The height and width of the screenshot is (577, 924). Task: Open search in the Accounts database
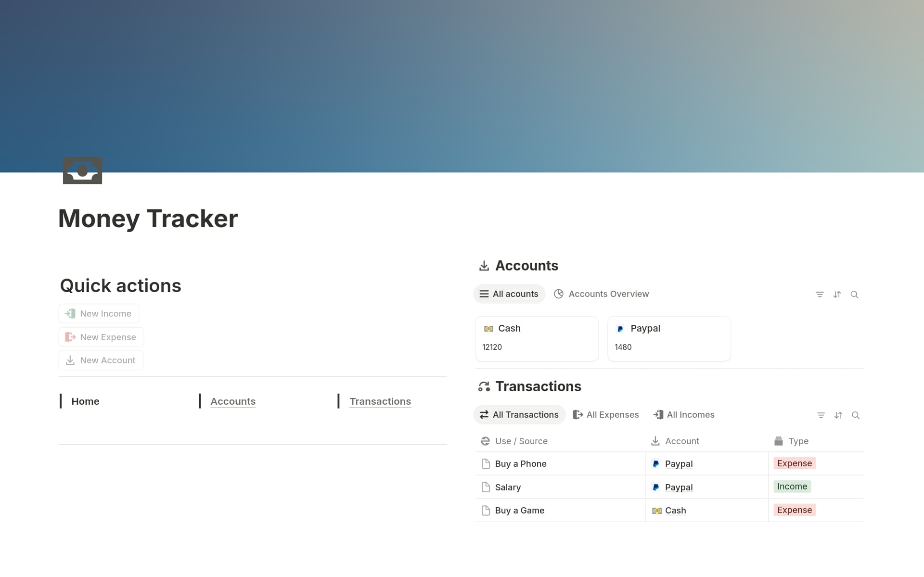click(x=855, y=294)
